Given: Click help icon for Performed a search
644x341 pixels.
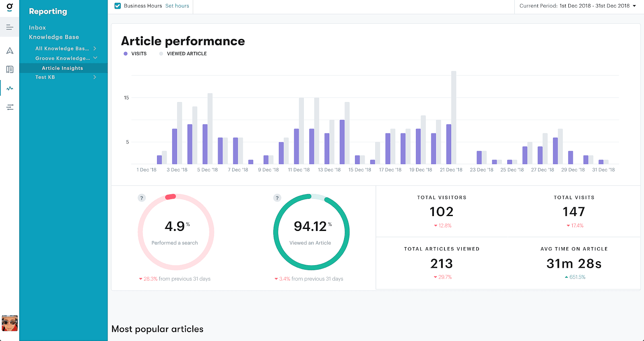Looking at the screenshot, I should (142, 198).
